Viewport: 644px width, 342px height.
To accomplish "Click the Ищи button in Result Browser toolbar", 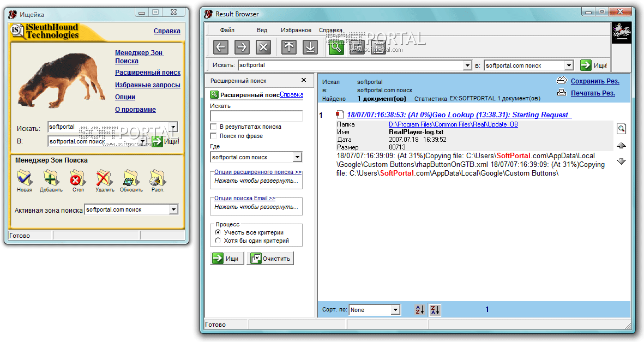I will [x=593, y=65].
